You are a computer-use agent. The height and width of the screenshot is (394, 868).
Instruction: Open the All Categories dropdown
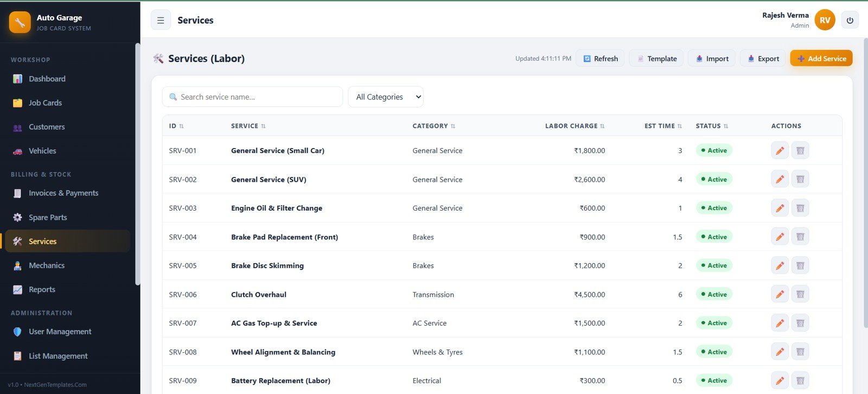pos(386,97)
